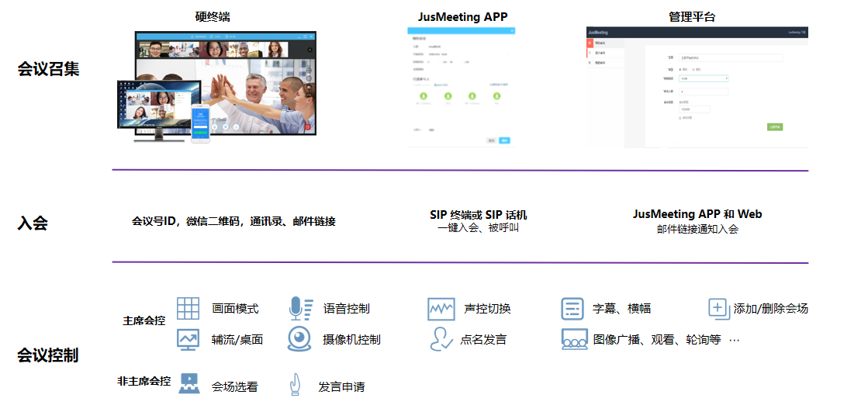
Task: Click the 硬终端 heading
Action: click(213, 16)
